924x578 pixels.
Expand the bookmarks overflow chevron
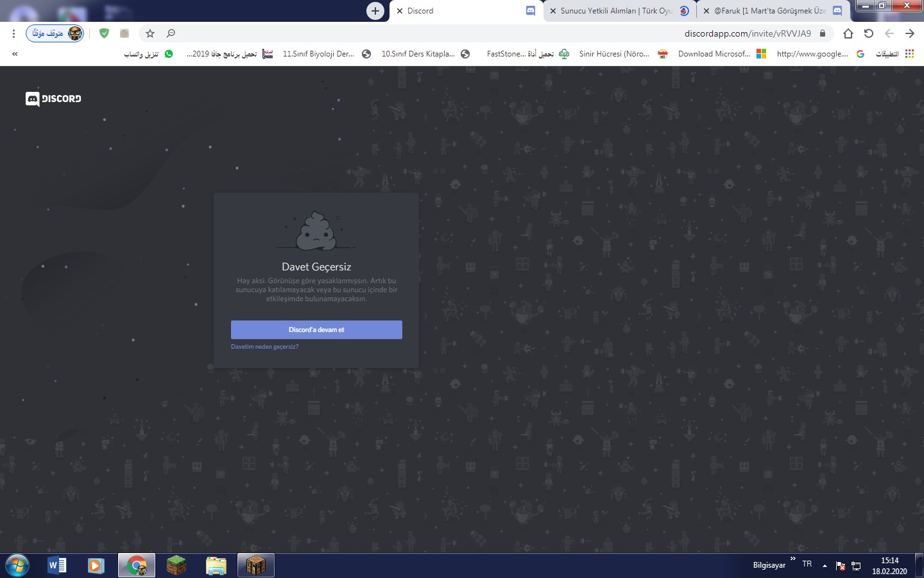click(x=15, y=54)
